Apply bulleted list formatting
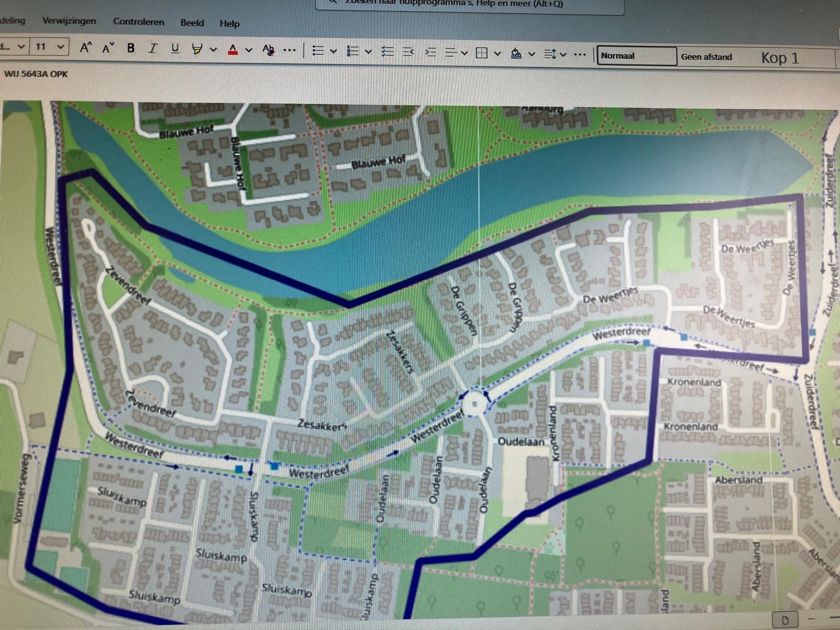Viewport: 840px width, 630px height. point(318,50)
